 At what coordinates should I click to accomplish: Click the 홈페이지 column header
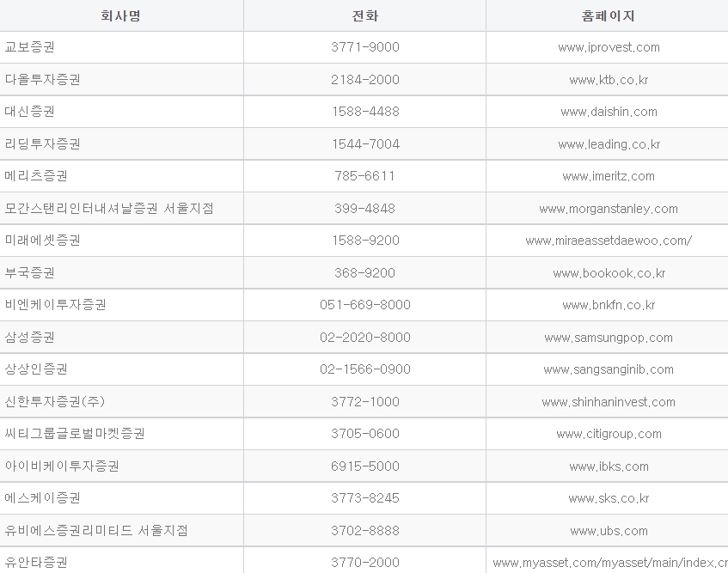coord(608,15)
